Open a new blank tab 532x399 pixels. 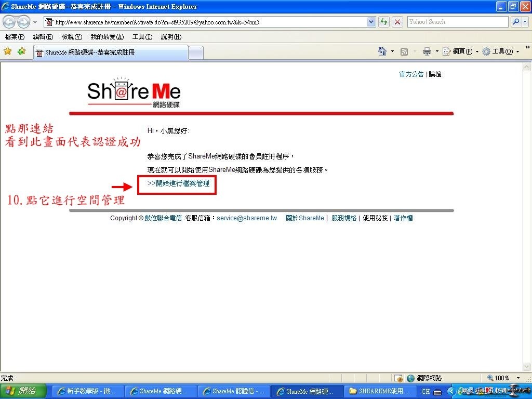pyautogui.click(x=196, y=52)
